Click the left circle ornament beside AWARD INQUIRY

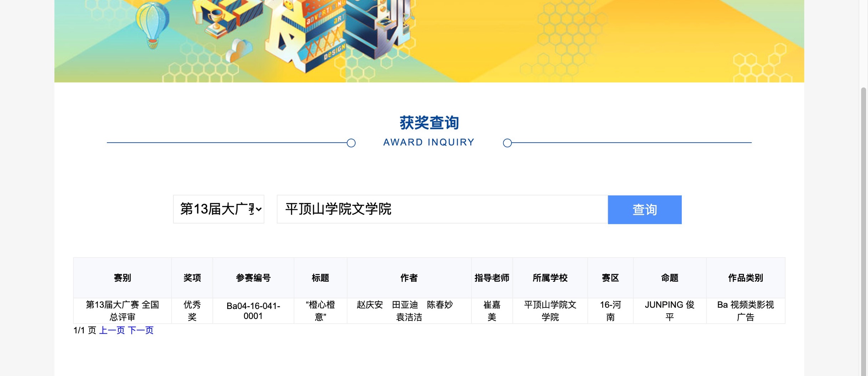pos(351,143)
